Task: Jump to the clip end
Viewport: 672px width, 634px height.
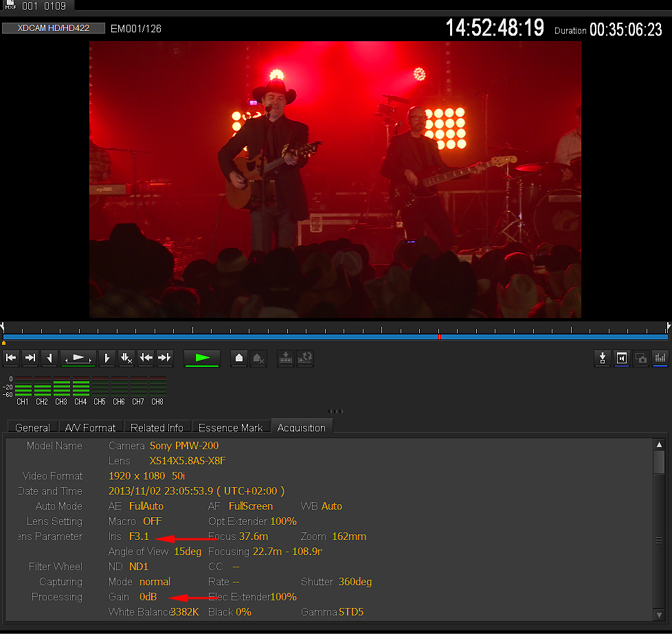Action: pos(30,358)
